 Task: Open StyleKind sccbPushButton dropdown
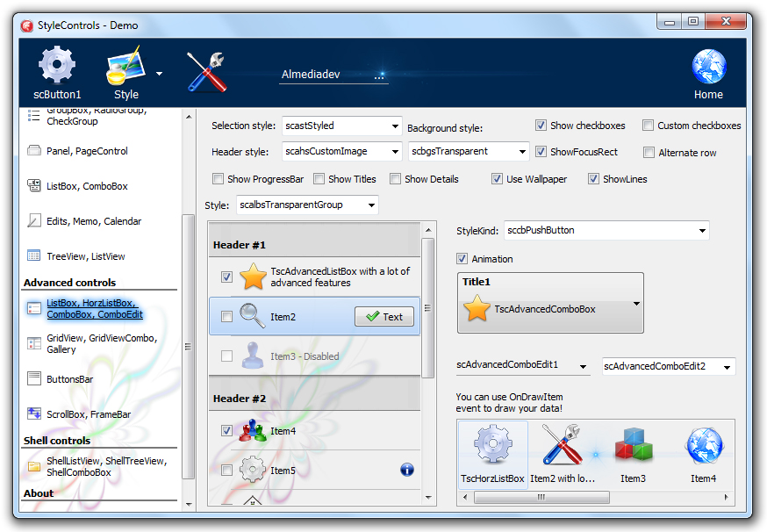[606, 230]
